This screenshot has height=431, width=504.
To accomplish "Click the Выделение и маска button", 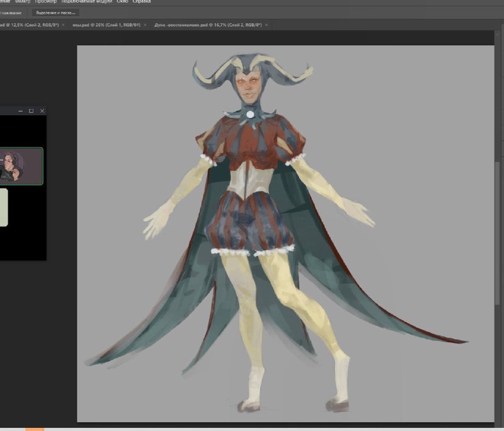I will pyautogui.click(x=55, y=13).
